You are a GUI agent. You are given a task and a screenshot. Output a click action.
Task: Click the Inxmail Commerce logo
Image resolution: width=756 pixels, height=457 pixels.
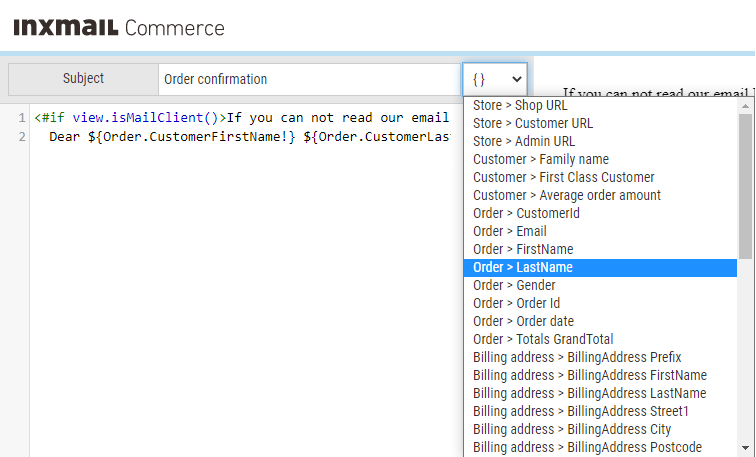[119, 27]
